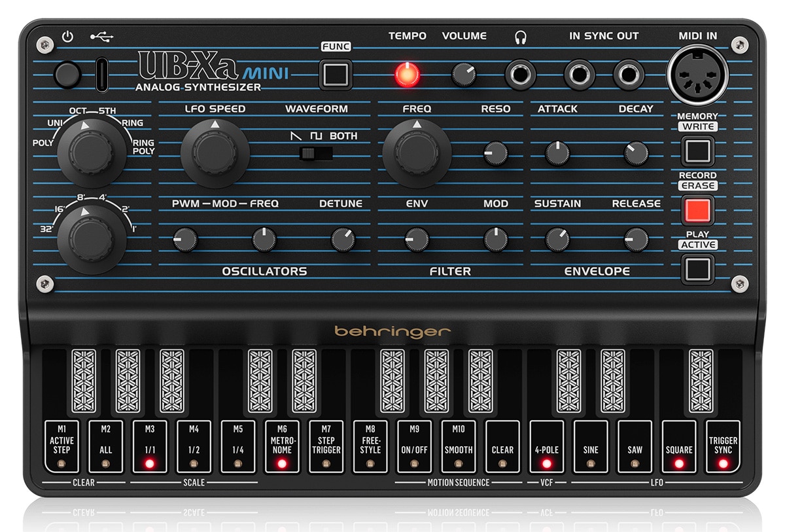Toggle the LFO waveform slide switch

[316, 154]
